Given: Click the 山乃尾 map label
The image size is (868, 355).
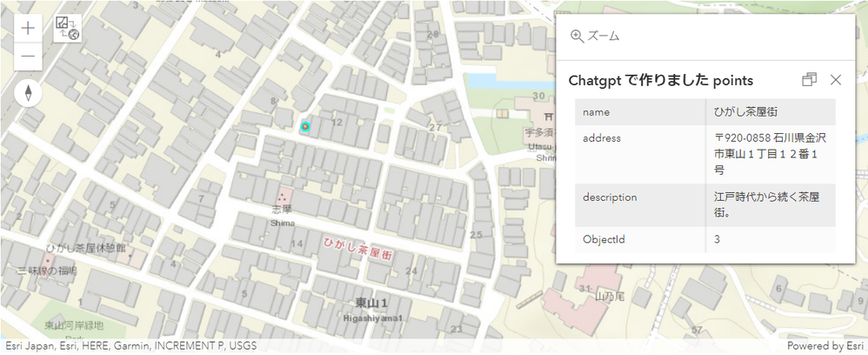Looking at the screenshot, I should [610, 297].
